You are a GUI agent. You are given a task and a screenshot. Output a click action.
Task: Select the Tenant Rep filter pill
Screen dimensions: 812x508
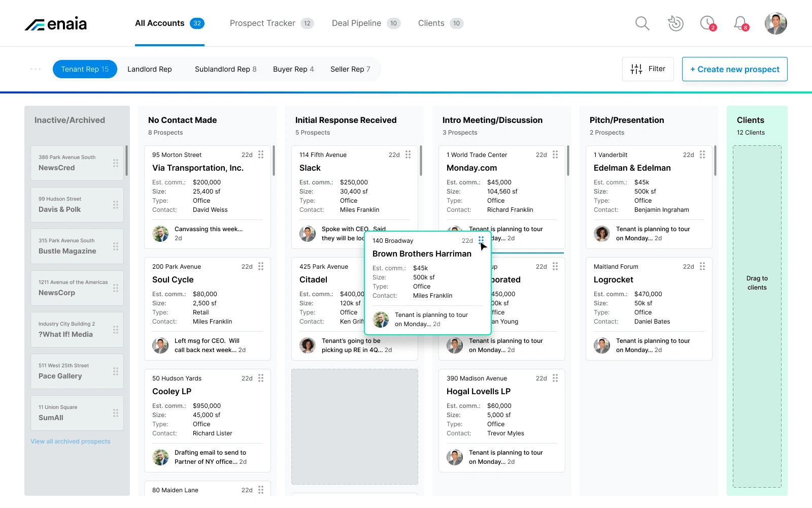pyautogui.click(x=85, y=69)
